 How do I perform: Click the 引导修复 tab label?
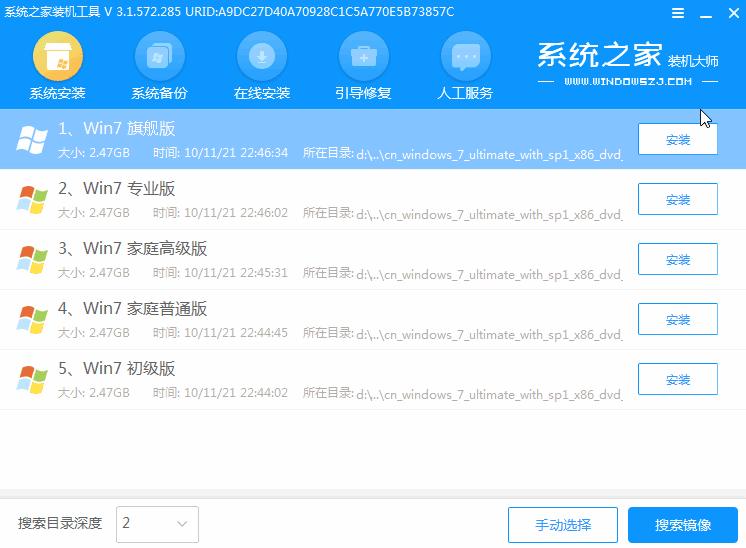click(x=363, y=93)
